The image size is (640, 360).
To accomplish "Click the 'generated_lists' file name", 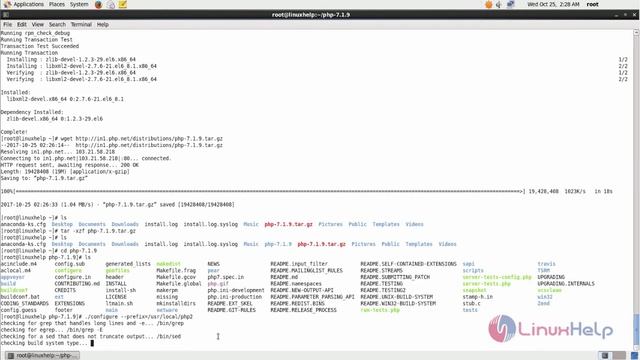I will pyautogui.click(x=128, y=264).
